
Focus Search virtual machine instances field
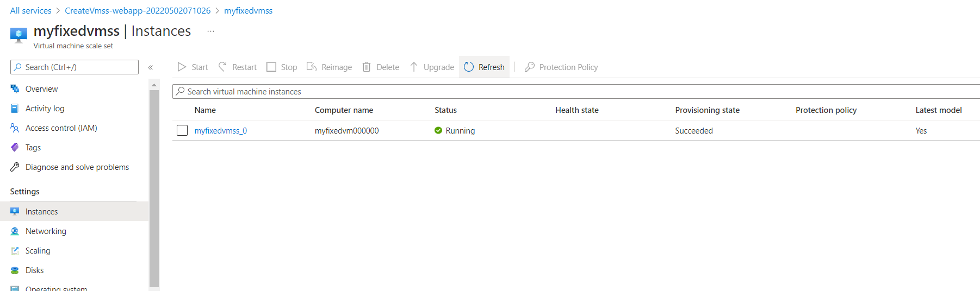pyautogui.click(x=576, y=91)
